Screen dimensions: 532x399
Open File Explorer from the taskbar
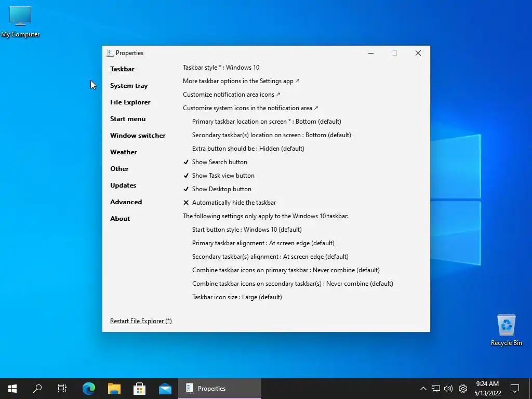tap(114, 389)
